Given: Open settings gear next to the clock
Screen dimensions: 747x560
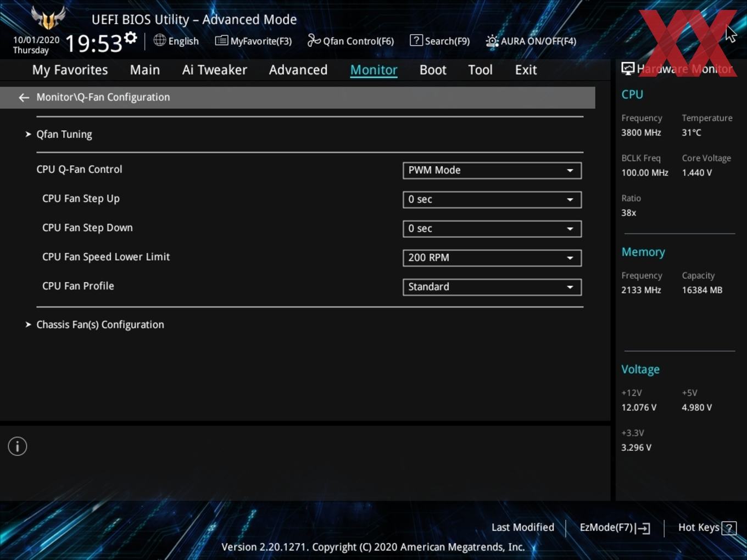Looking at the screenshot, I should tap(131, 38).
